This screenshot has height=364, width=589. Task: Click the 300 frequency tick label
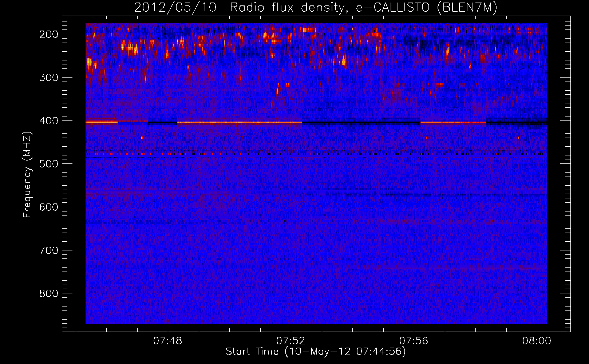pos(49,78)
